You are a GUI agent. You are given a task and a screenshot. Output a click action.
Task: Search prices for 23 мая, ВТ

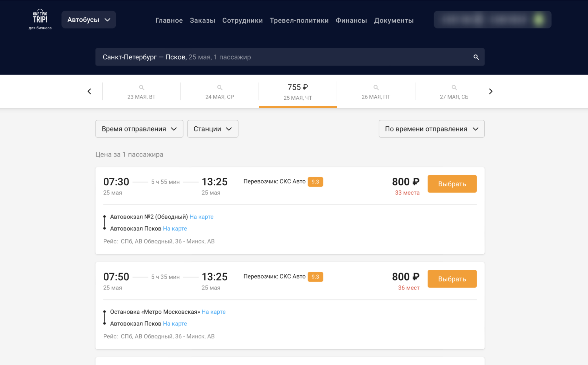point(141,92)
